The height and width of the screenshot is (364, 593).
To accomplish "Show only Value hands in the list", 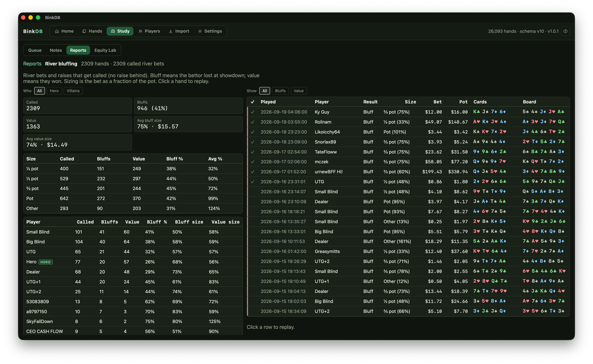I will 299,91.
